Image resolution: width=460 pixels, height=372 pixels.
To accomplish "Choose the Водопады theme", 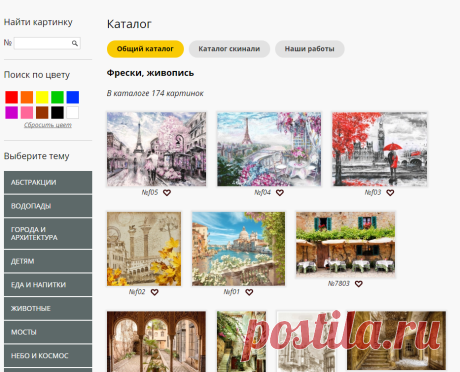I will 48,206.
